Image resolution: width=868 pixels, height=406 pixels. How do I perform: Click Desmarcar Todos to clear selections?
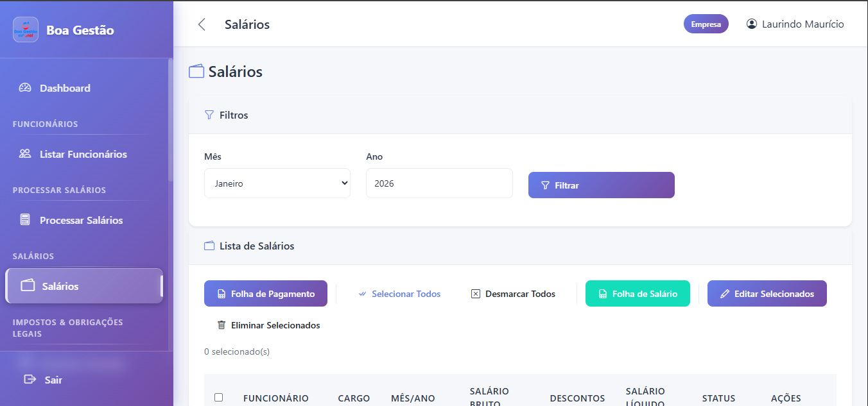512,293
